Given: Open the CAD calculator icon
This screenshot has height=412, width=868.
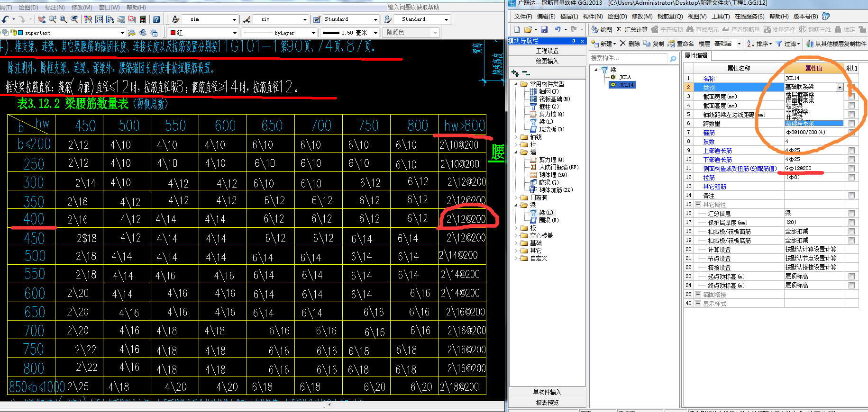Looking at the screenshot, I should coord(142,19).
